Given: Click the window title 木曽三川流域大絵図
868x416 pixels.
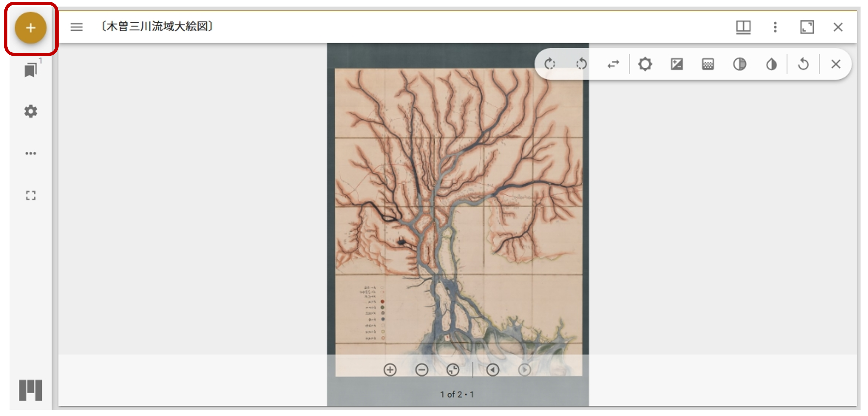Looking at the screenshot, I should (x=157, y=26).
